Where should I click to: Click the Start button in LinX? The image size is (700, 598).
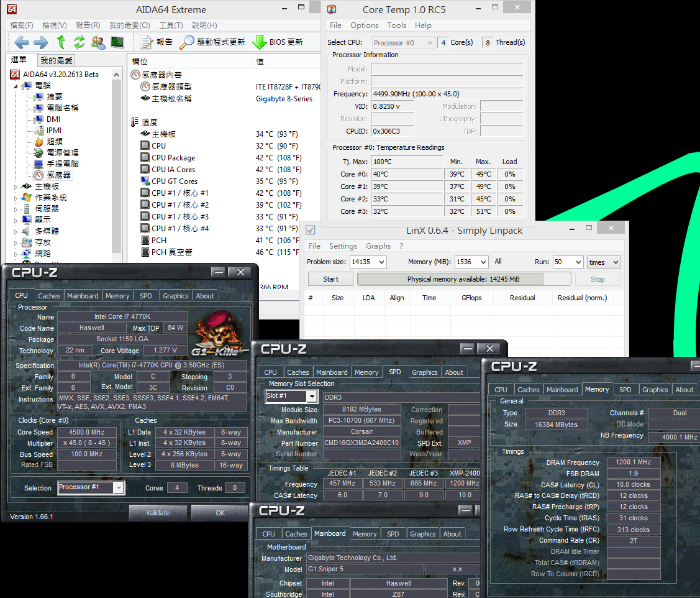(330, 279)
